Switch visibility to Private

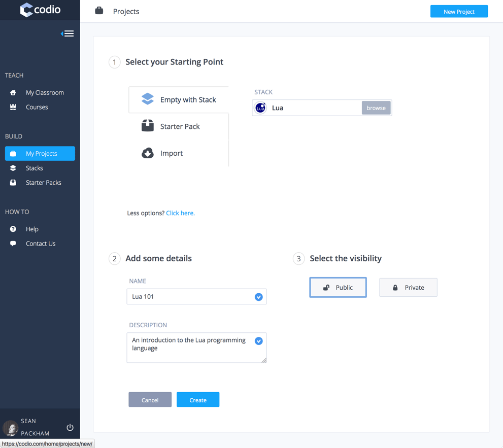(x=408, y=287)
